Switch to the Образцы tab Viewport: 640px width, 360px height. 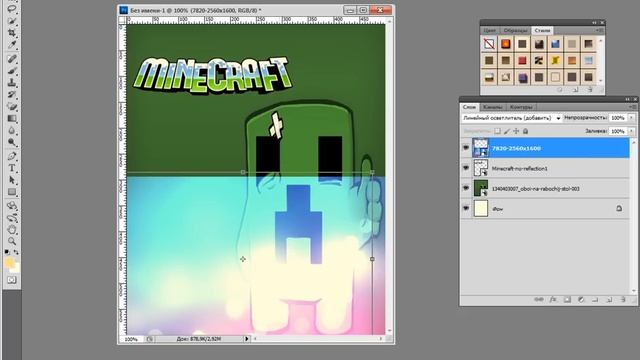point(515,31)
